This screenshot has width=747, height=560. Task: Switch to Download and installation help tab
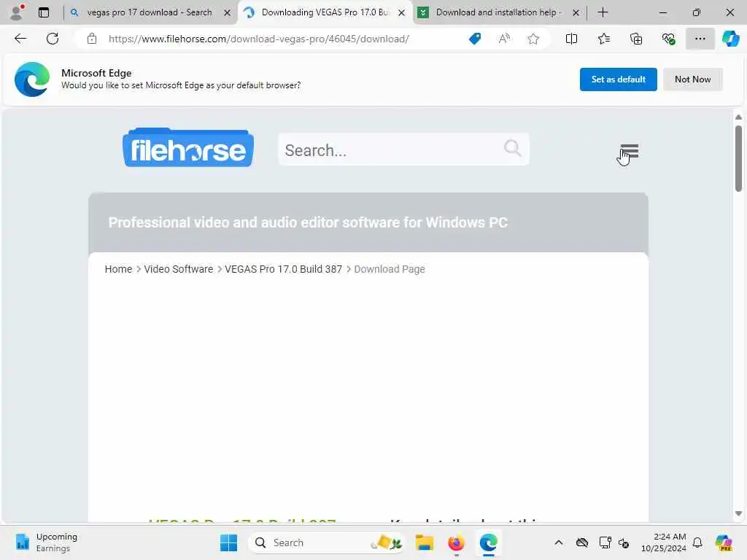click(x=498, y=12)
